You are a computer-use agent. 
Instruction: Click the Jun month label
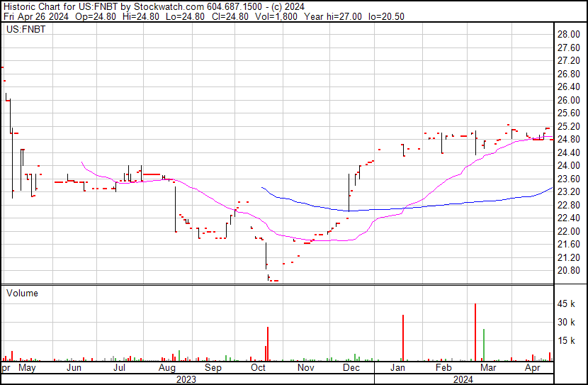74,368
